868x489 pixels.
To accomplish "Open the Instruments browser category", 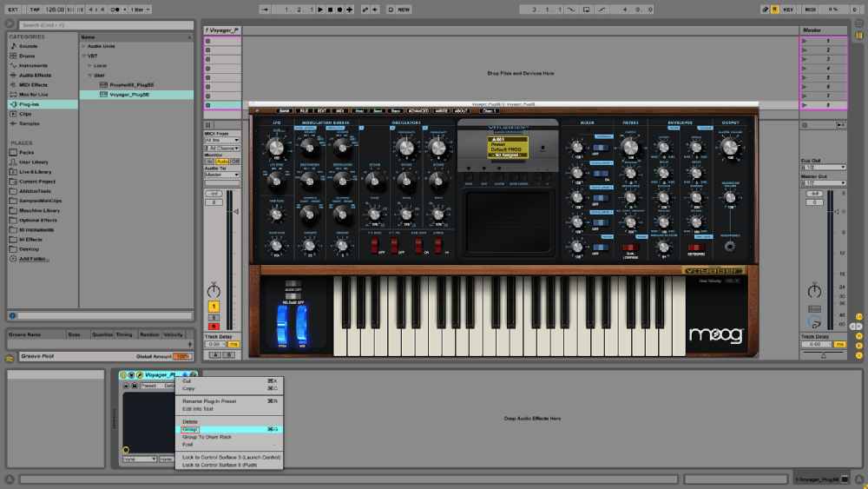I will pos(34,65).
